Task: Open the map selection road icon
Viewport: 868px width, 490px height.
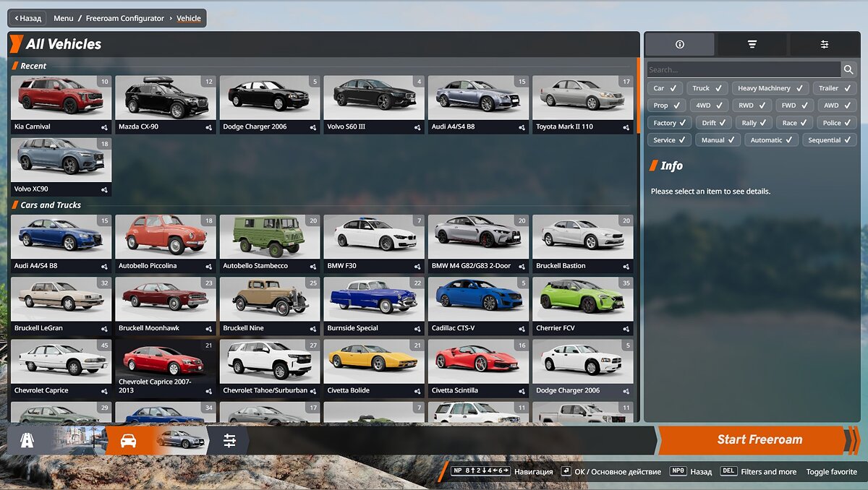Action: coord(27,440)
